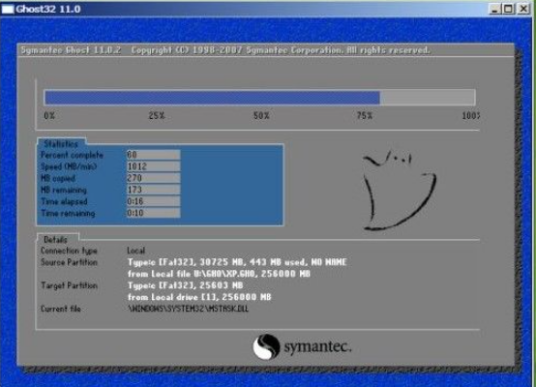Screen dimensions: 536x387
Task: Click the Time remaining value 0:10
Action: [153, 213]
